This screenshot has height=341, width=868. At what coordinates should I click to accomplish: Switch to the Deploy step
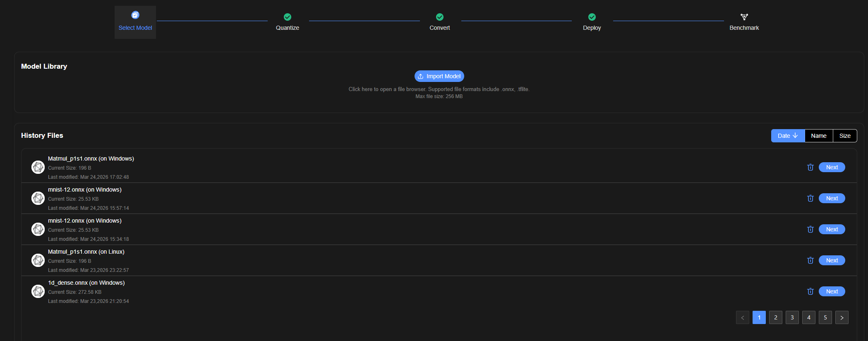(x=592, y=22)
